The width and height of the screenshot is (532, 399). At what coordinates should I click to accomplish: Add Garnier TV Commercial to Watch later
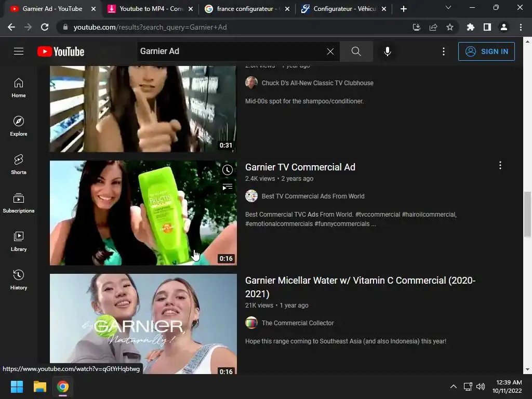[x=228, y=170]
